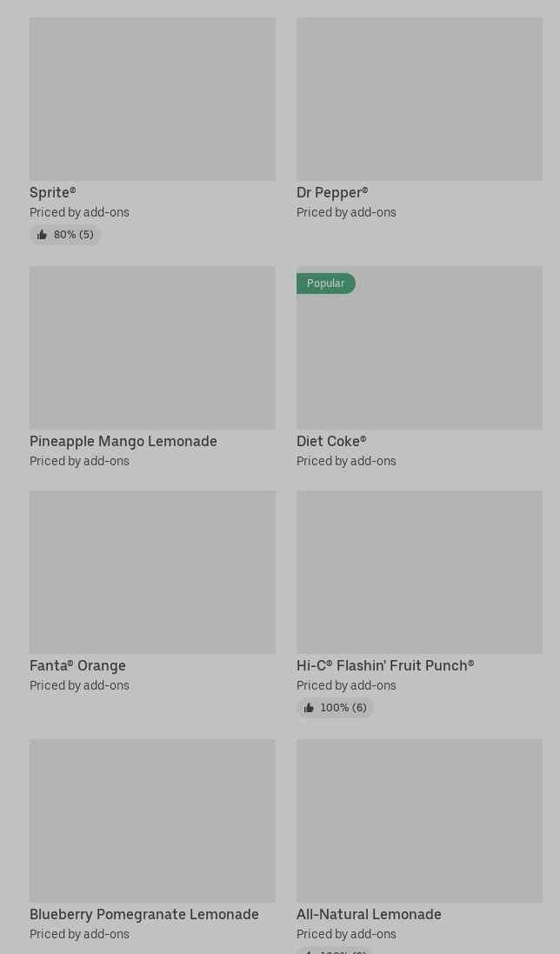Open Hi-C Flashin' Fruit Punch title link

click(x=385, y=665)
